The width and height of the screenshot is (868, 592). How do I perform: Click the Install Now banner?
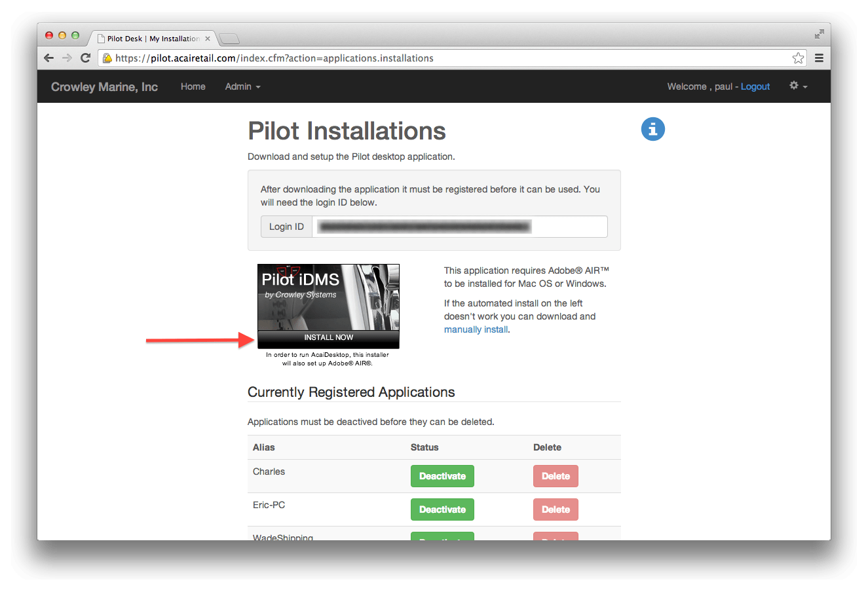coord(328,337)
